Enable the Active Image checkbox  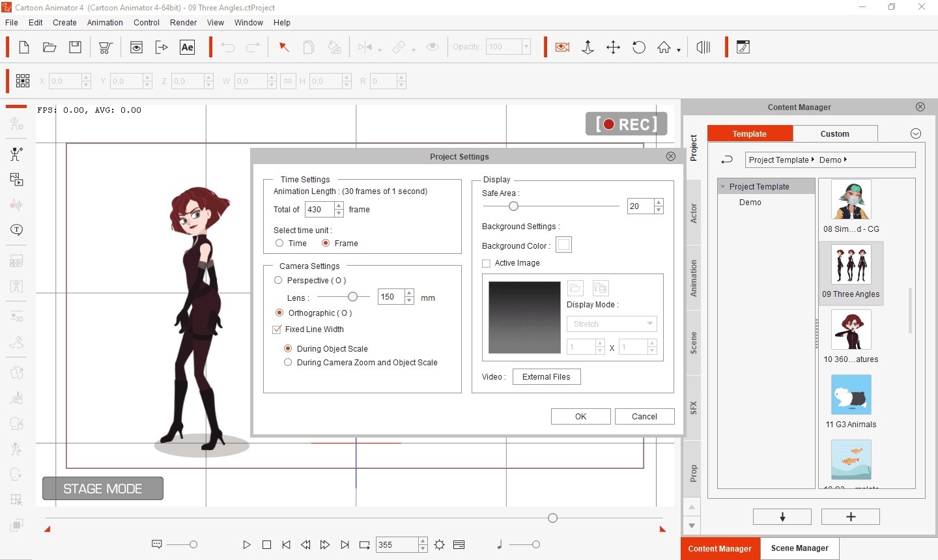point(486,263)
